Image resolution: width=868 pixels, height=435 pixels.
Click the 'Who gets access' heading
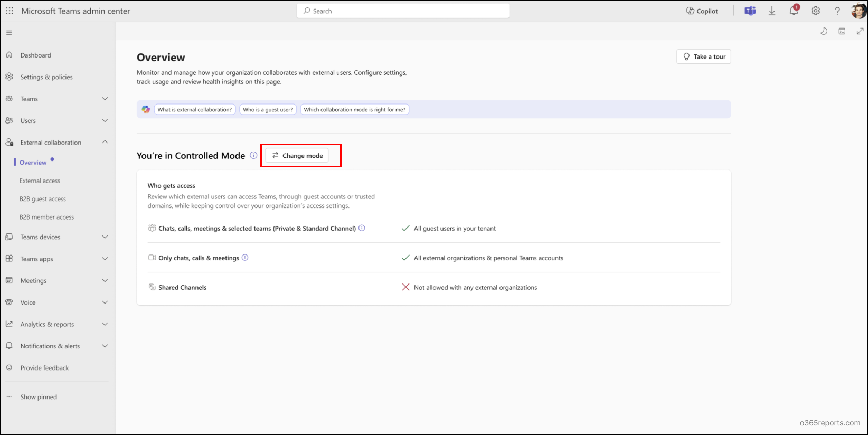pyautogui.click(x=171, y=186)
